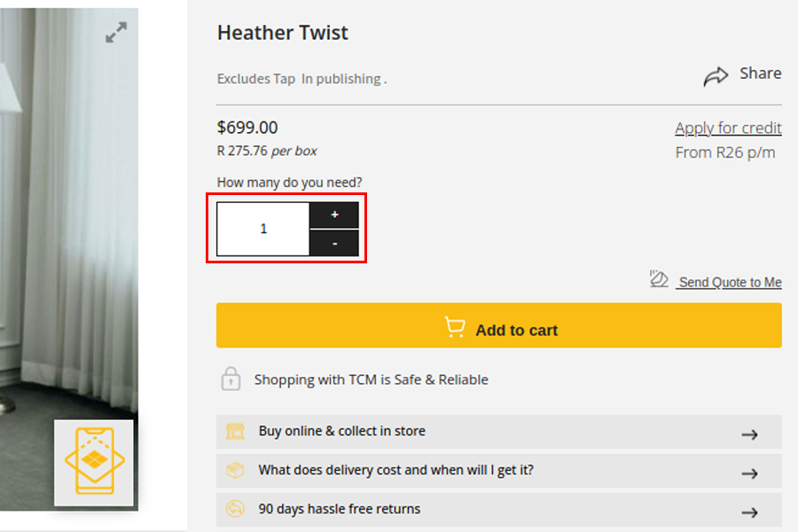Click arrow beside the delivery cost question
The width and height of the screenshot is (798, 532).
pyautogui.click(x=749, y=474)
